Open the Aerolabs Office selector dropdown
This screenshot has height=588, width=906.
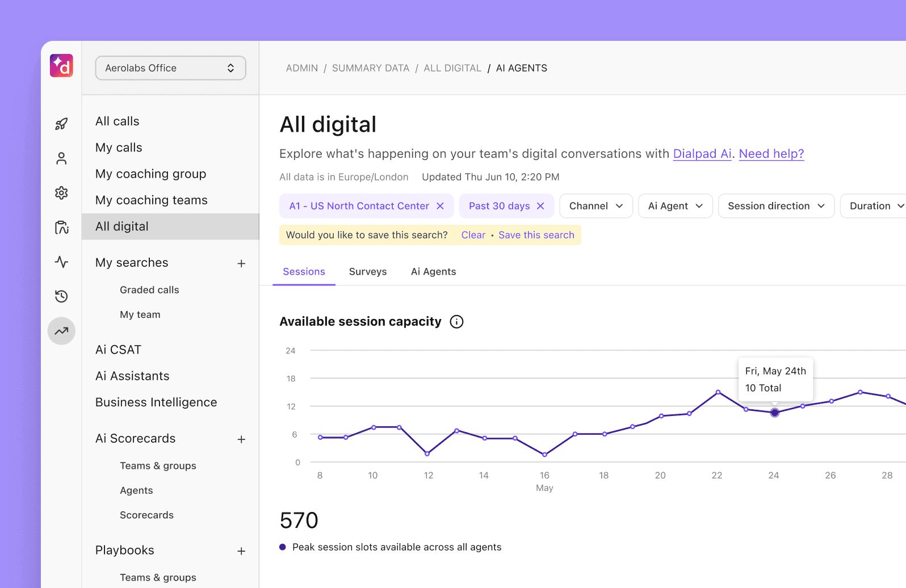pyautogui.click(x=170, y=68)
